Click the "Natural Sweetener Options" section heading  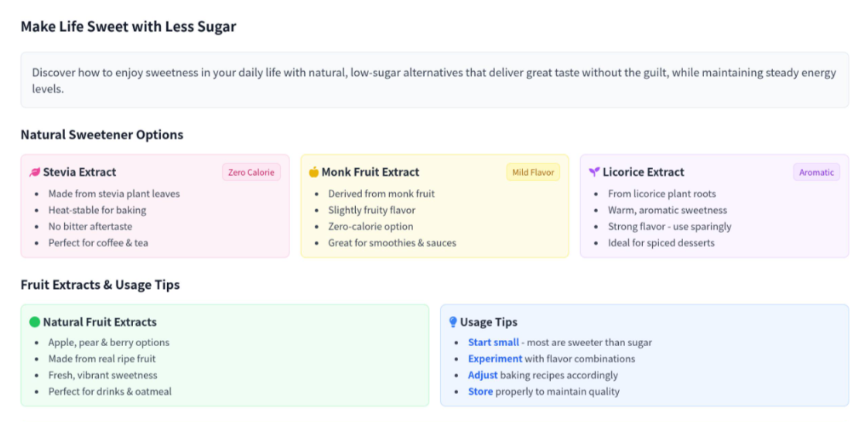coord(102,135)
